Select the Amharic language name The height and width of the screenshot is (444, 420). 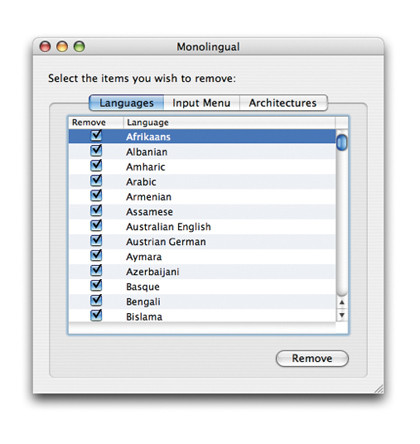(x=146, y=167)
